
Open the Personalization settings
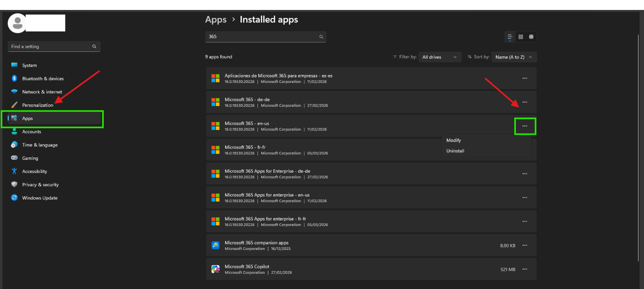(54, 105)
